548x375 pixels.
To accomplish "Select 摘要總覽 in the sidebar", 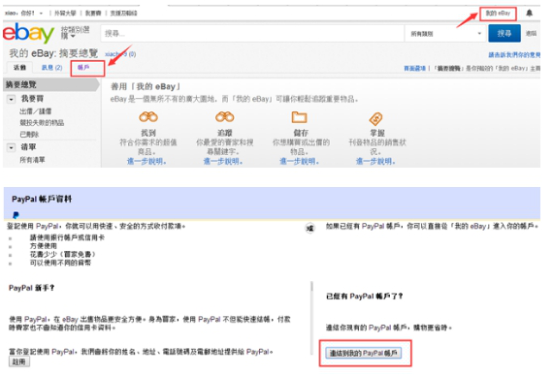I will point(51,85).
